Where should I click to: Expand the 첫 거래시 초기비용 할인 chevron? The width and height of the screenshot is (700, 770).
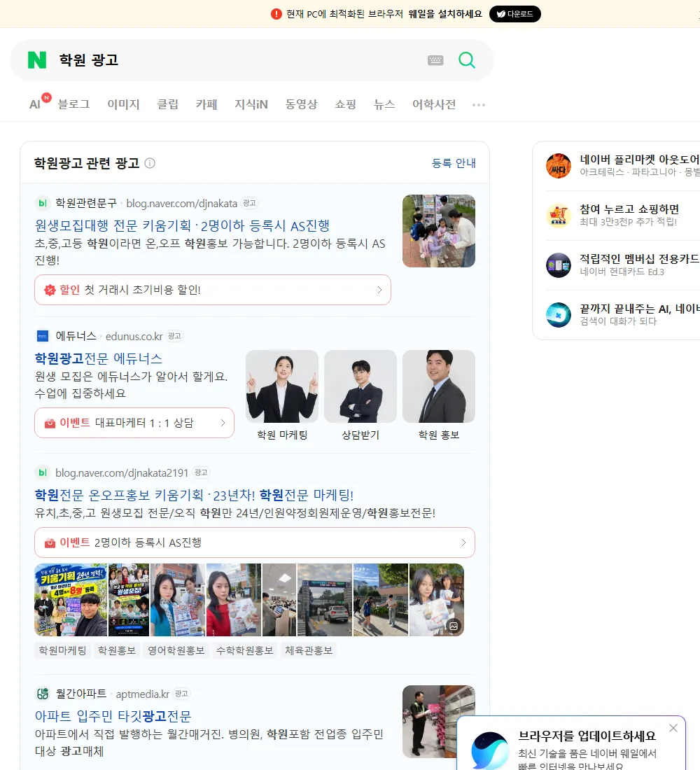[x=379, y=290]
